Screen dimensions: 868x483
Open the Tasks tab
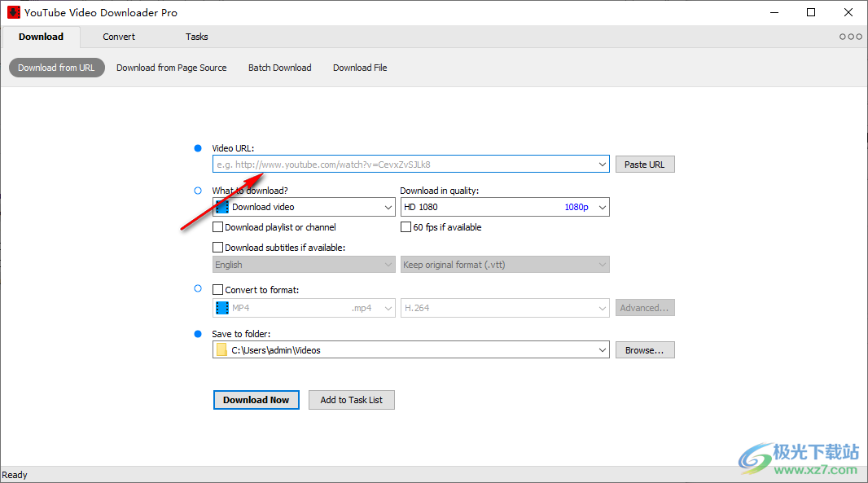tap(196, 37)
